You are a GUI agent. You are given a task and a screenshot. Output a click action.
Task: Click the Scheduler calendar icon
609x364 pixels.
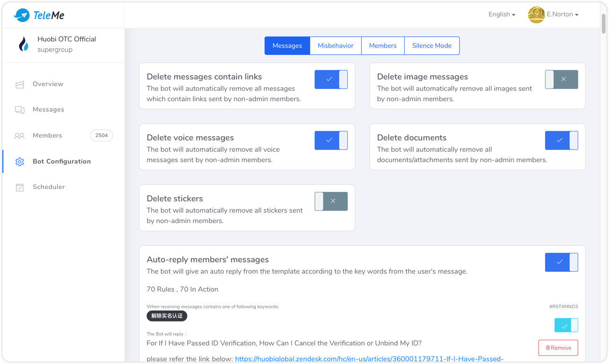[19, 187]
